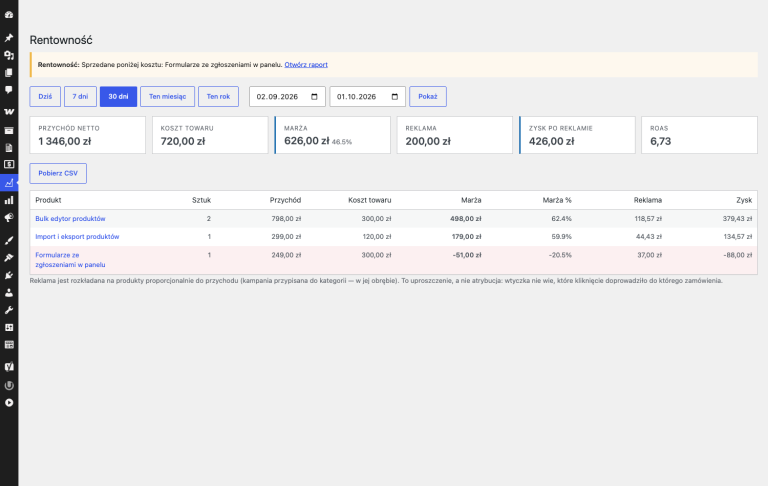Open product 'Import i eksport produktów'

coord(77,237)
